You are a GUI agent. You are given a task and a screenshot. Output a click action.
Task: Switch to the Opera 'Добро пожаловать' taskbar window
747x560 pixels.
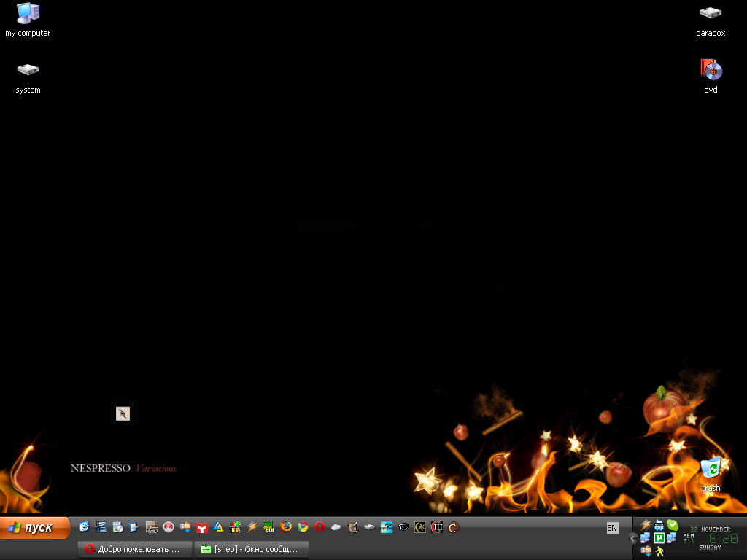click(x=135, y=549)
